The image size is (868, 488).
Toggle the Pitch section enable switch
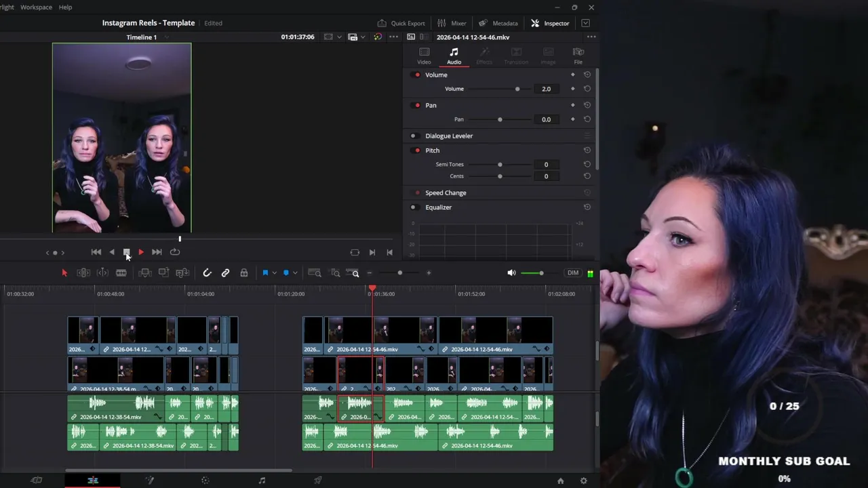pos(415,150)
